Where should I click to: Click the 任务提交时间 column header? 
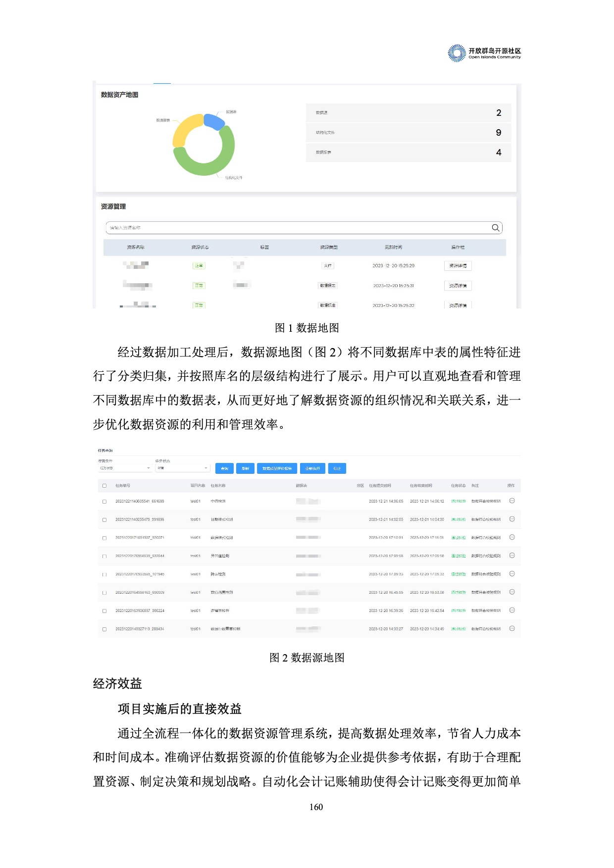pyautogui.click(x=380, y=486)
